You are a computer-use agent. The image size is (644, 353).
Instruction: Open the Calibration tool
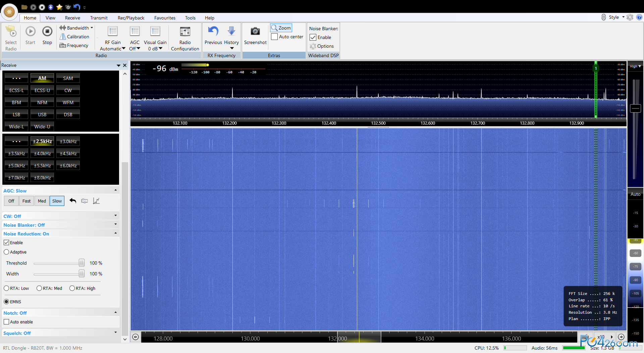(x=74, y=37)
